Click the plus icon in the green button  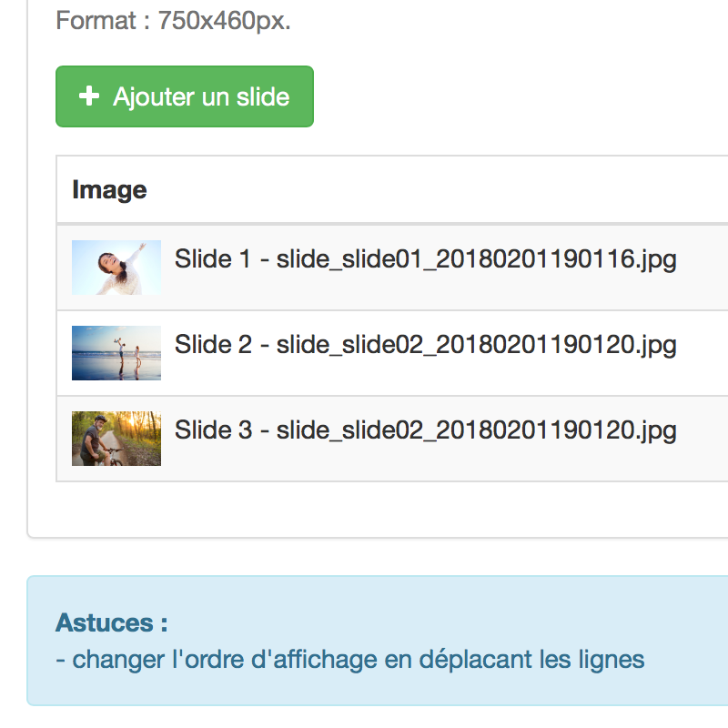tap(88, 96)
